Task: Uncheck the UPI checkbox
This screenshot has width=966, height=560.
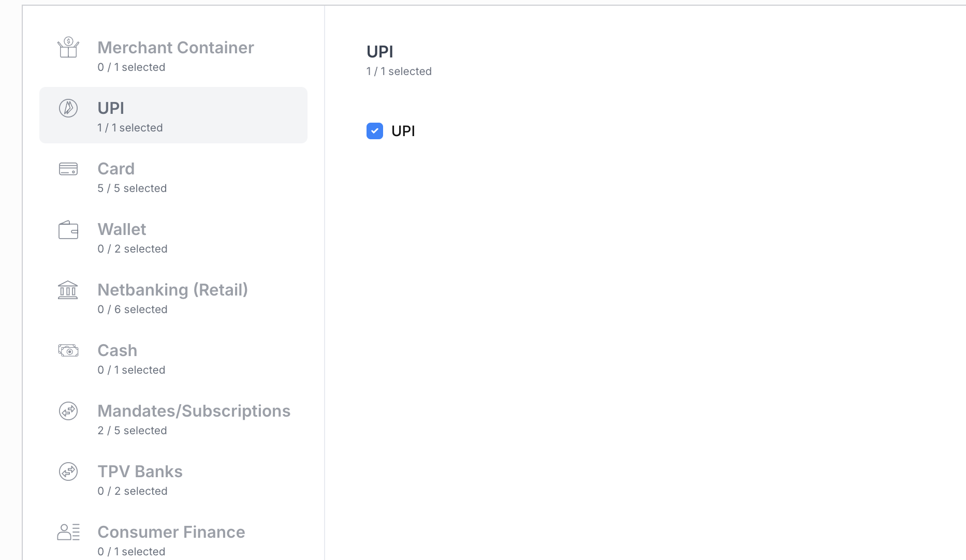Action: (374, 130)
